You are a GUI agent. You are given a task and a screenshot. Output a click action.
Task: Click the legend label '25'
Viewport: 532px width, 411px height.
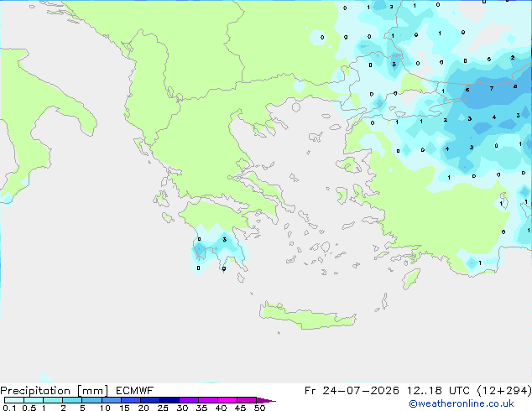[x=163, y=408]
